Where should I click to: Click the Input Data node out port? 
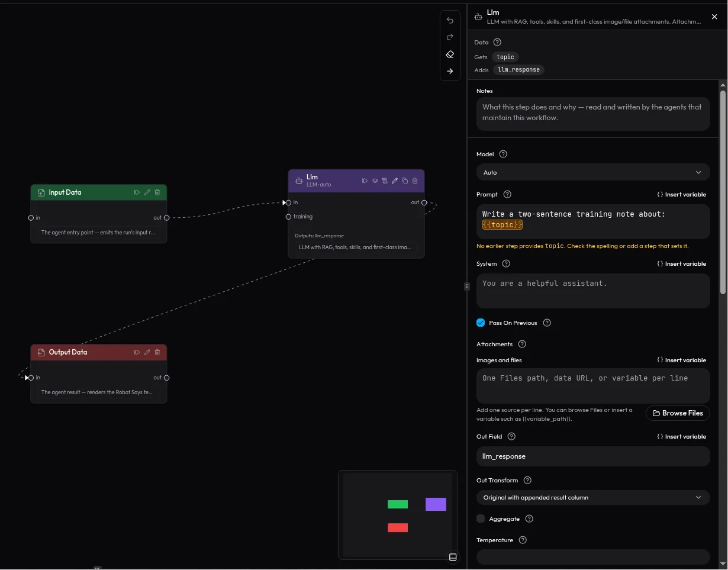[167, 218]
